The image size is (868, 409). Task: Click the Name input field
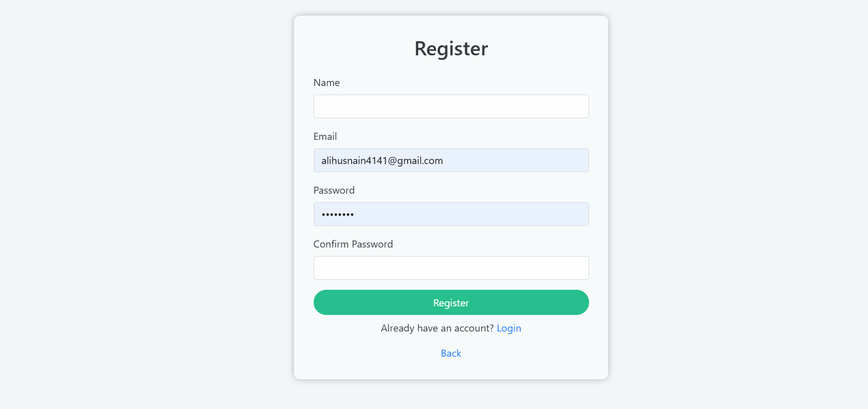pos(451,107)
